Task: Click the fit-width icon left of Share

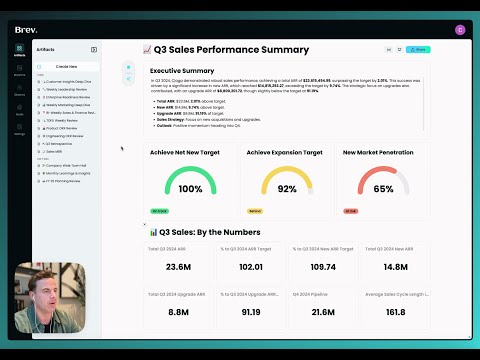Action: 389,50
